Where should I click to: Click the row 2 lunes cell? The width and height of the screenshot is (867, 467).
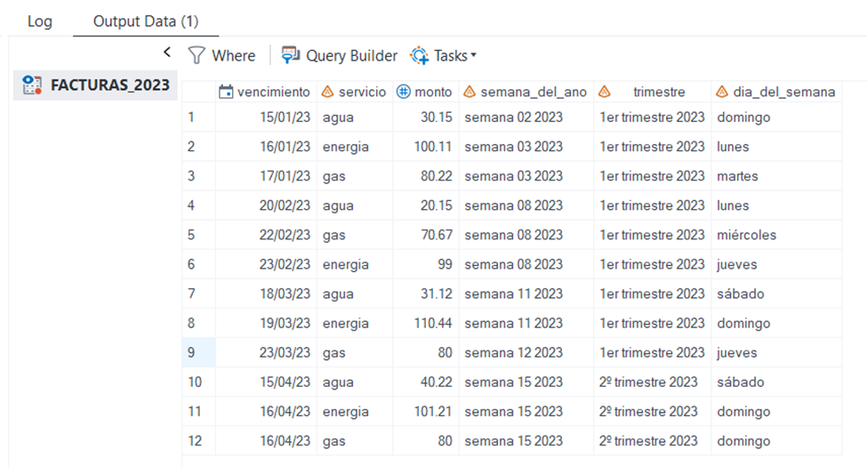click(776, 146)
